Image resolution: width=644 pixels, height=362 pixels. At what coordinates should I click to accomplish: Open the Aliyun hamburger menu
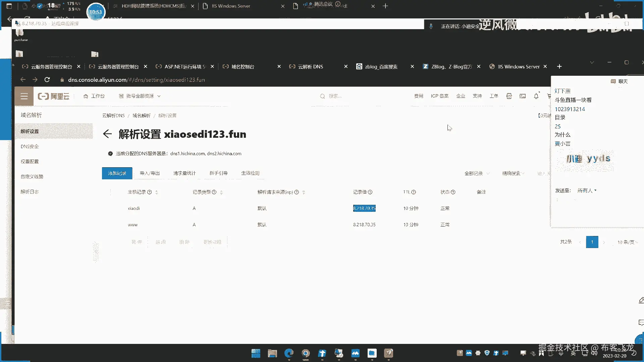coord(24,96)
